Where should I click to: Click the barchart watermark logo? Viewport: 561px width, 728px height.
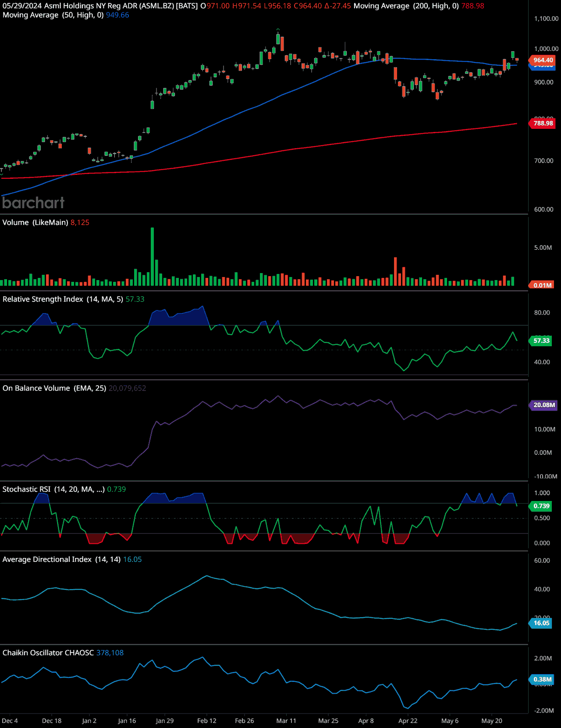pos(33,202)
